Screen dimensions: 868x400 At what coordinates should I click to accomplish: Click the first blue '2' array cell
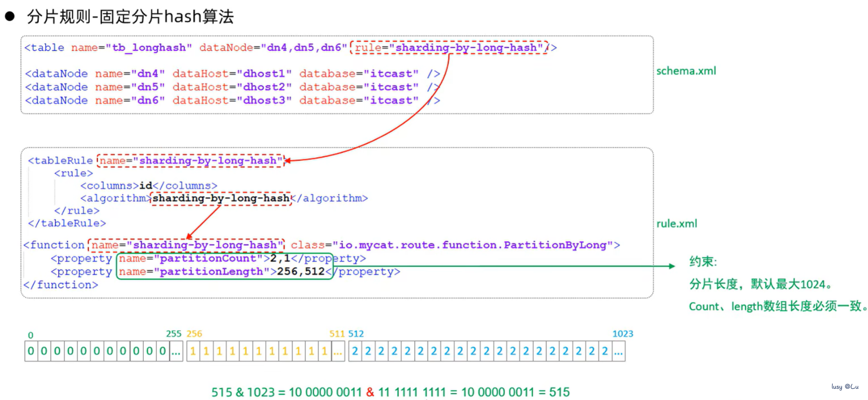pyautogui.click(x=355, y=351)
